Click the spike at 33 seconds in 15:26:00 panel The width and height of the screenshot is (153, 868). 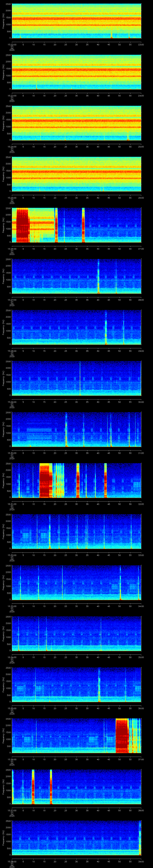[x=83, y=225]
